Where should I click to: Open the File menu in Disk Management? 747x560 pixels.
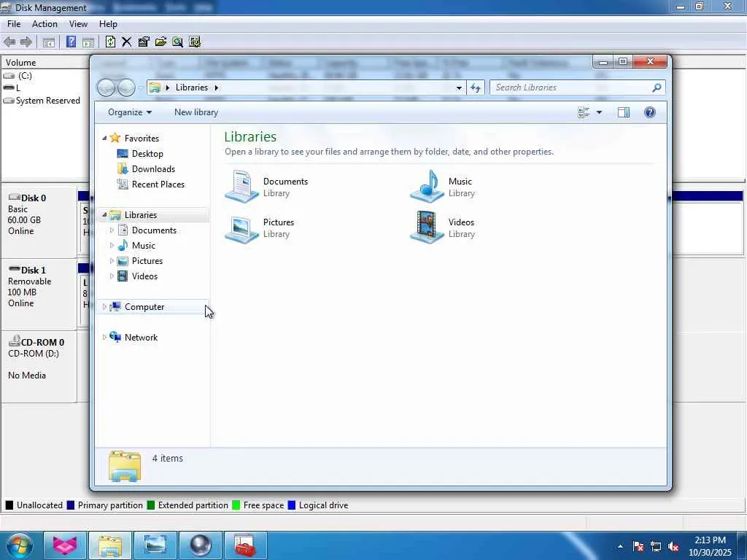(14, 24)
